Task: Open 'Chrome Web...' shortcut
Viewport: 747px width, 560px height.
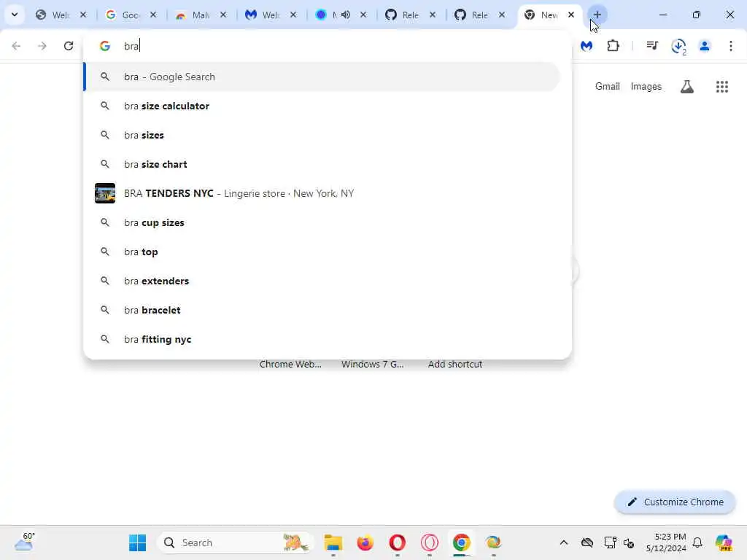Action: coord(290,365)
